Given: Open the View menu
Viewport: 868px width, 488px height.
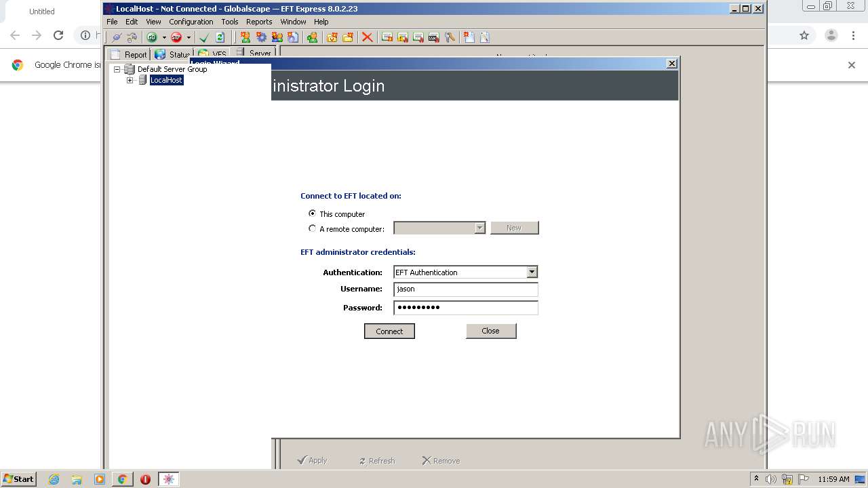Looking at the screenshot, I should (153, 22).
